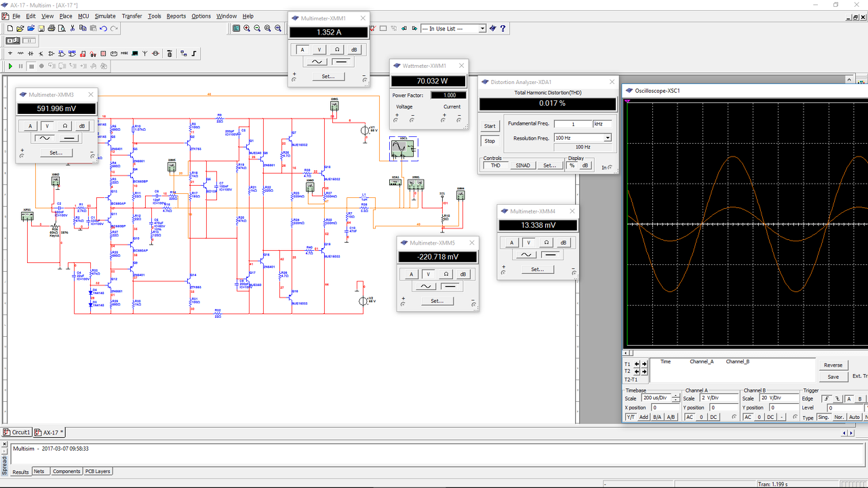Screen dimensions: 868x488
Task: Click the Zoom In magnifier icon
Action: [247, 28]
